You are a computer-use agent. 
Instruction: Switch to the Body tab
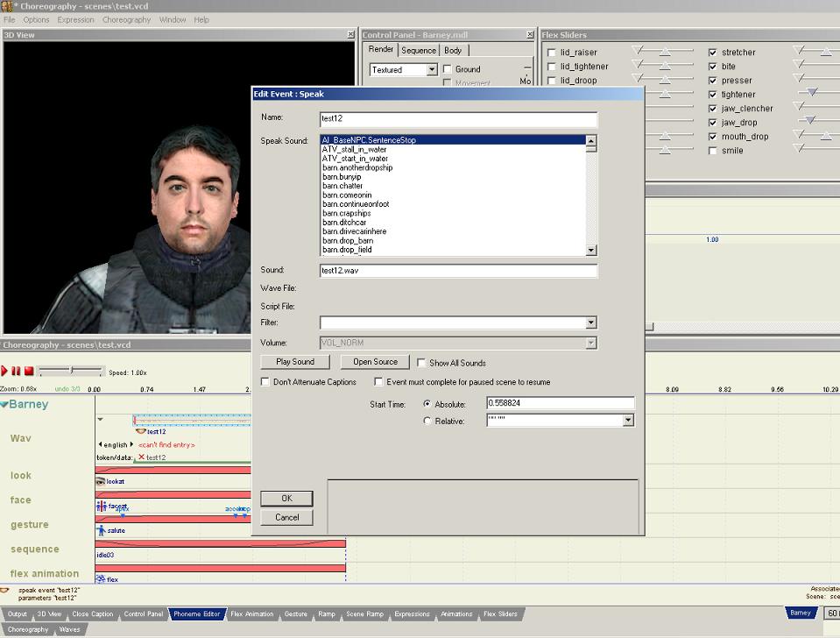[x=453, y=51]
